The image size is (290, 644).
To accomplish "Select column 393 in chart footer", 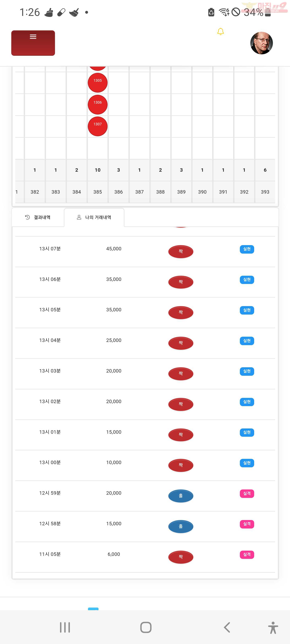I will click(265, 192).
